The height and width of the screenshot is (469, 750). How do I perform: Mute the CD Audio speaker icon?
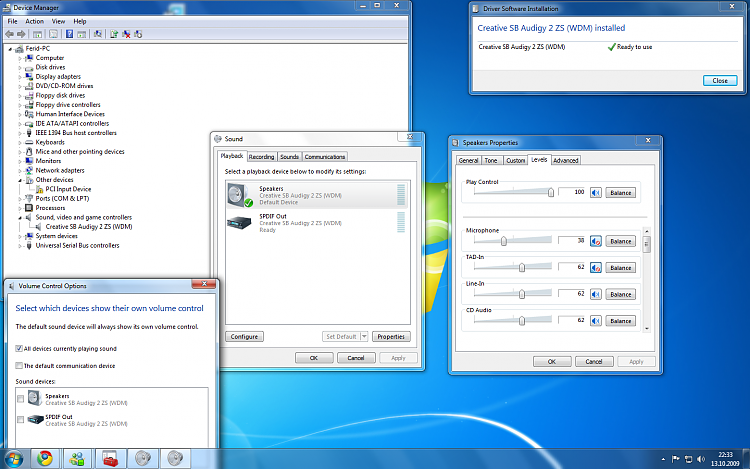[x=596, y=321]
